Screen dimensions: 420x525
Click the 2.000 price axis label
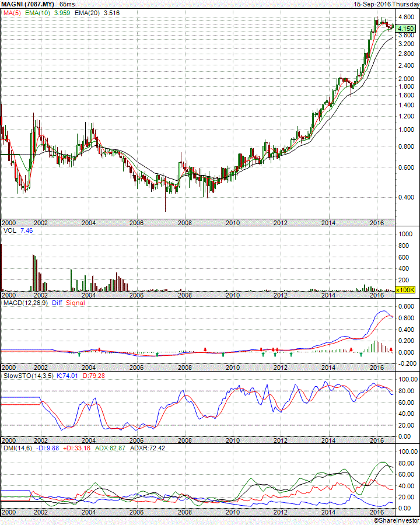tap(406, 79)
